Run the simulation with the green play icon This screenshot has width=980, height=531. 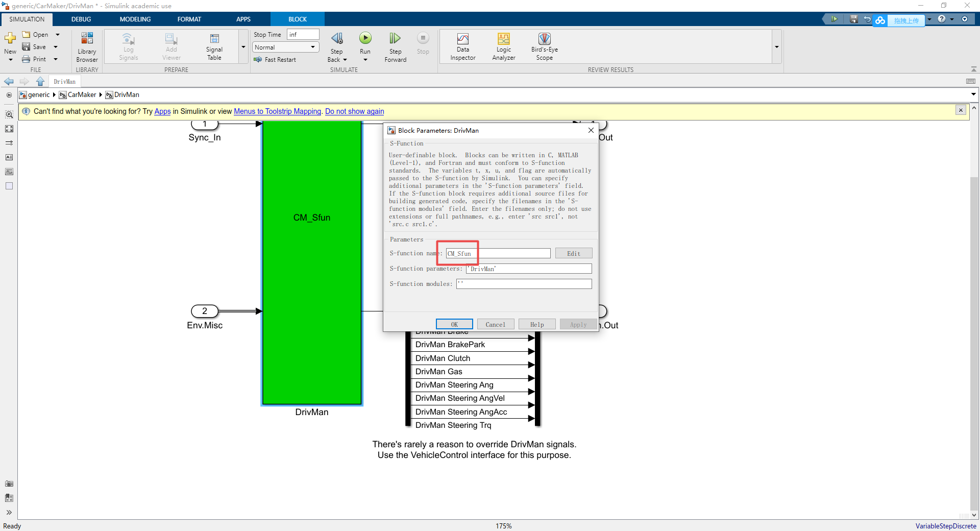(x=365, y=38)
